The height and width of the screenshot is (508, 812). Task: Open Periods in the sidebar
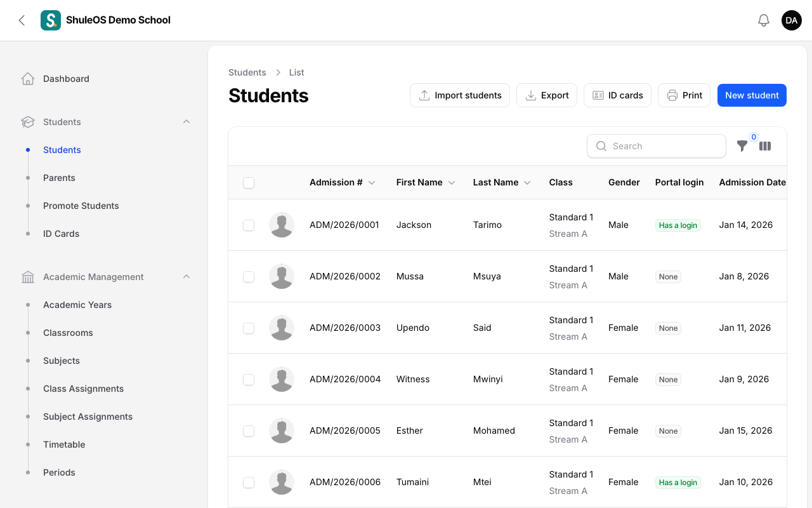coord(59,472)
